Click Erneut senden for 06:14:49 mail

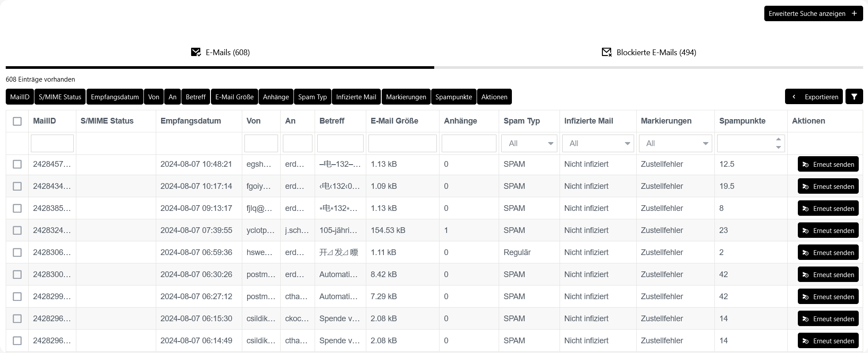[828, 341]
